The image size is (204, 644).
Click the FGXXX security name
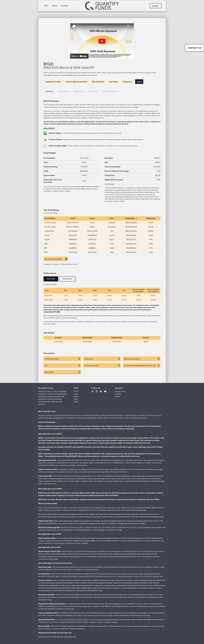[x=47, y=235]
